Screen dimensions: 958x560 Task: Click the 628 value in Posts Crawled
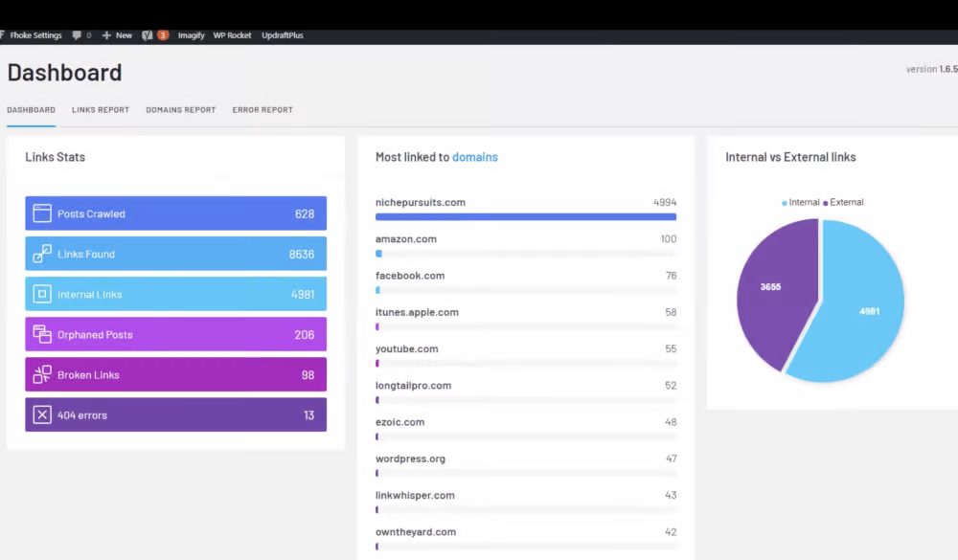click(x=305, y=213)
